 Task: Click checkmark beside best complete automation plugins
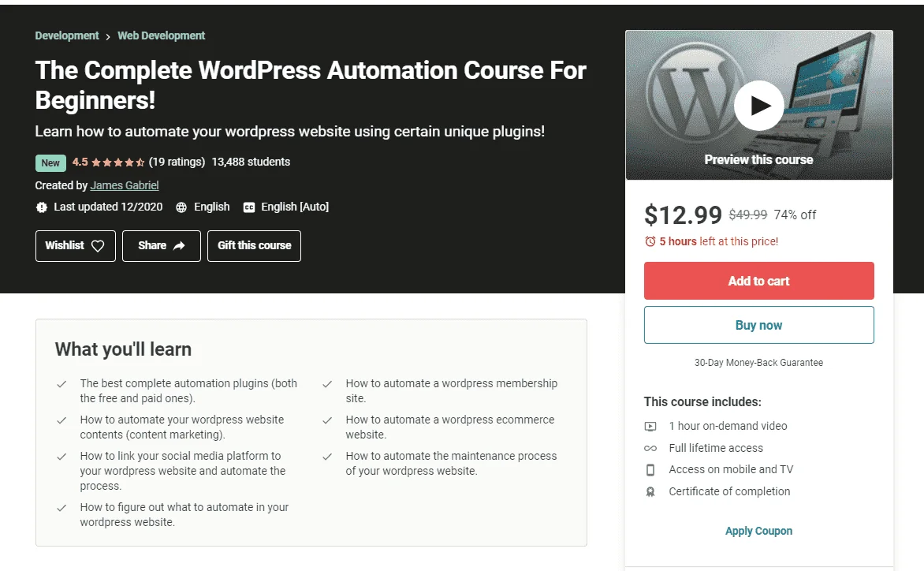[x=61, y=384]
